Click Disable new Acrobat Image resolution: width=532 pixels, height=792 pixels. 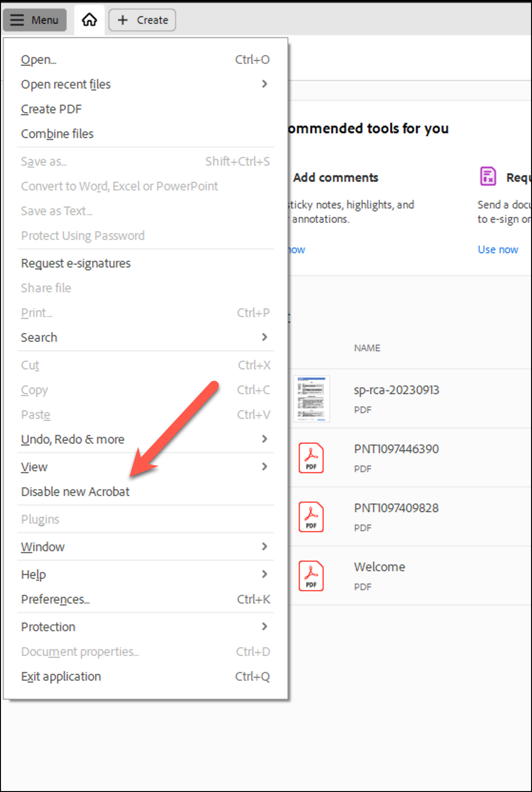click(145, 492)
